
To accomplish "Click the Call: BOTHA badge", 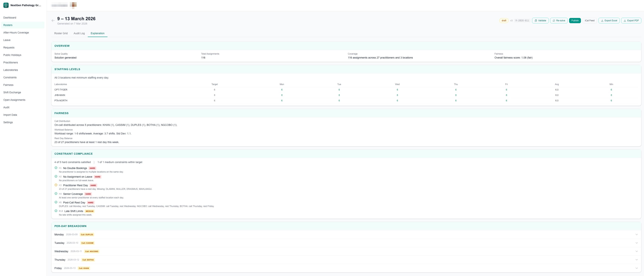I will 88,260.
